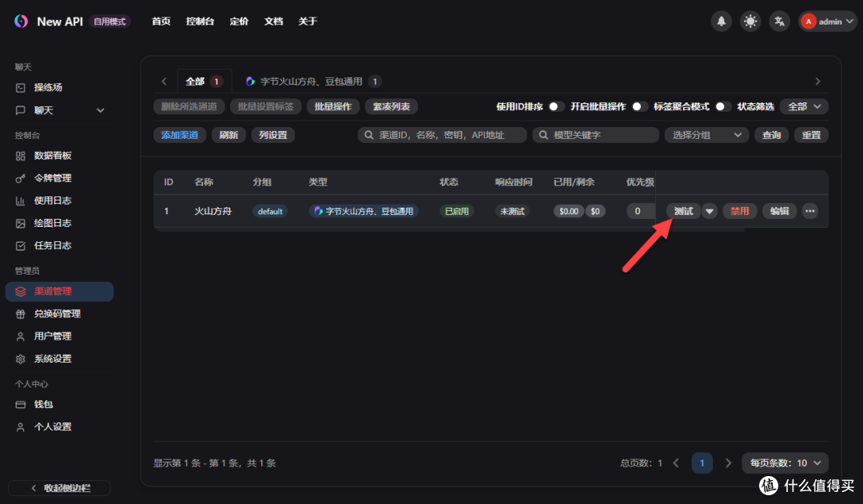The width and height of the screenshot is (863, 504).
Task: Select 渠道管理 in the sidebar
Action: 59,292
